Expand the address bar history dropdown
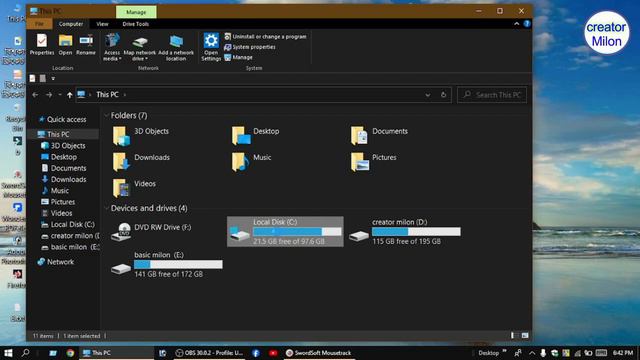Viewport: 640px width, 360px height. 427,95
